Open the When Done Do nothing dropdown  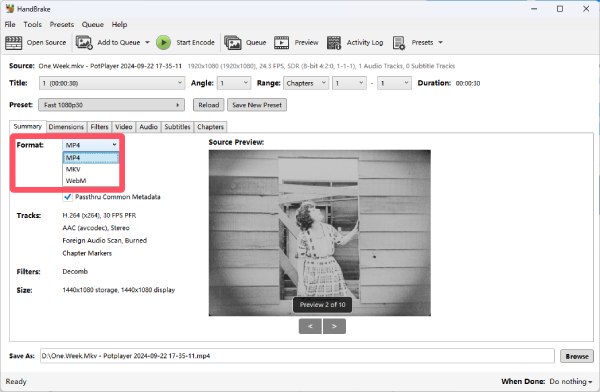tap(571, 381)
